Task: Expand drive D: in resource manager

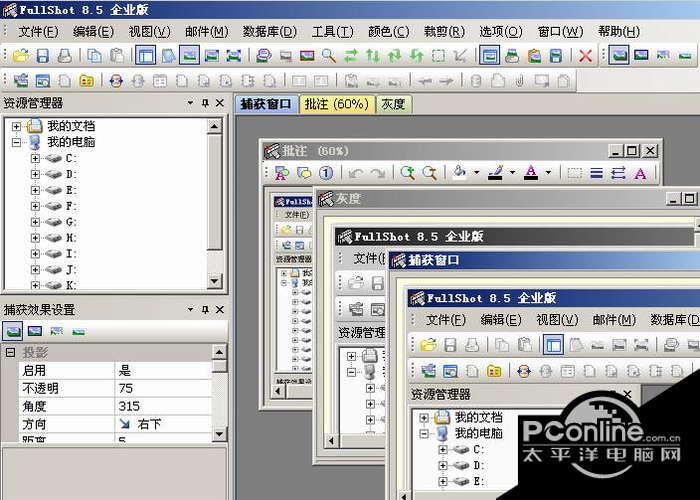Action: (x=35, y=174)
